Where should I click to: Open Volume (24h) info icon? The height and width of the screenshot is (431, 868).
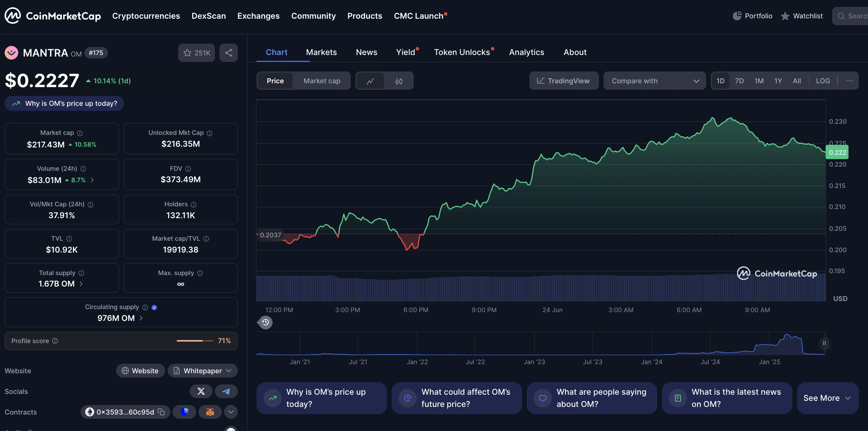pos(83,169)
